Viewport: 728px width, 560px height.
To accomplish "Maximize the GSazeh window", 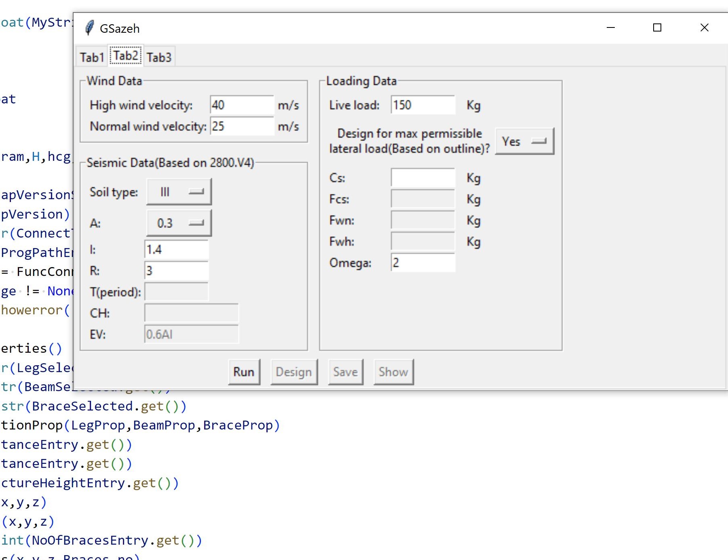I will click(x=657, y=27).
